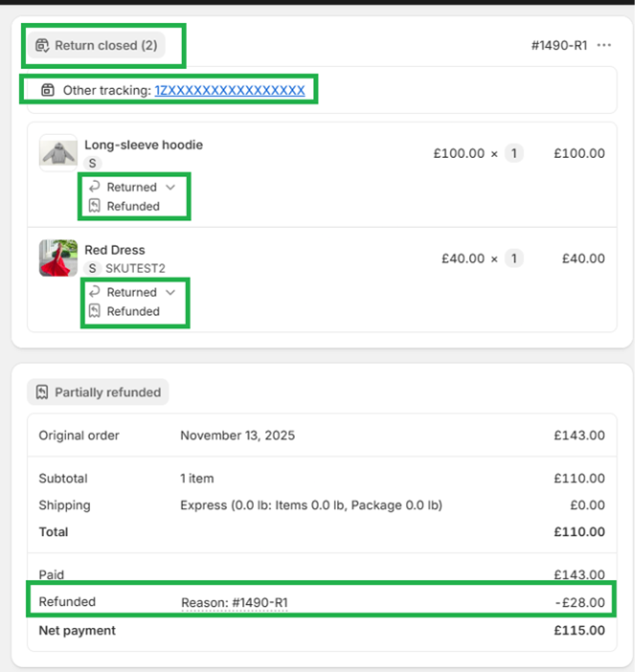Image resolution: width=635 pixels, height=672 pixels.
Task: Open the Long-sleeve hoodie product title
Action: click(144, 146)
